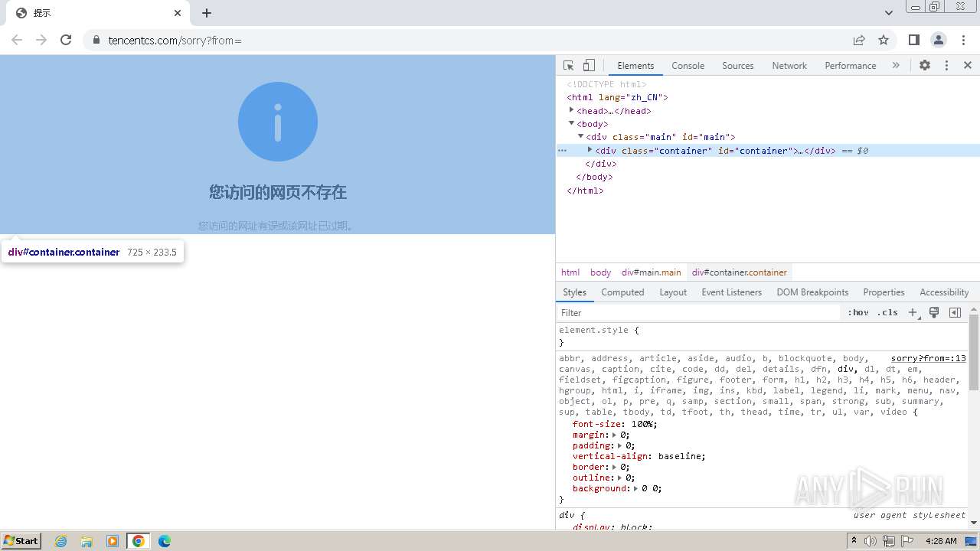The image size is (980, 551).
Task: Expand the border shorthand property
Action: tap(614, 467)
